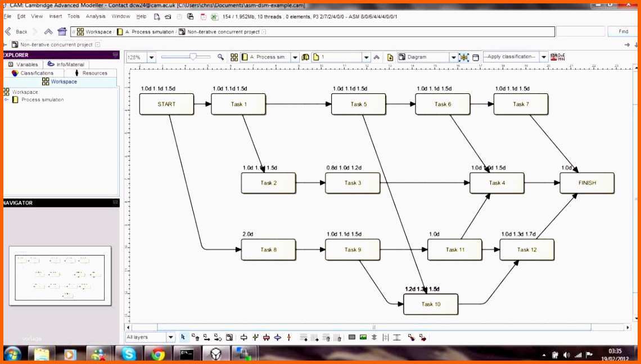This screenshot has width=641, height=364.
Task: Click the Back button
Action: tap(16, 31)
